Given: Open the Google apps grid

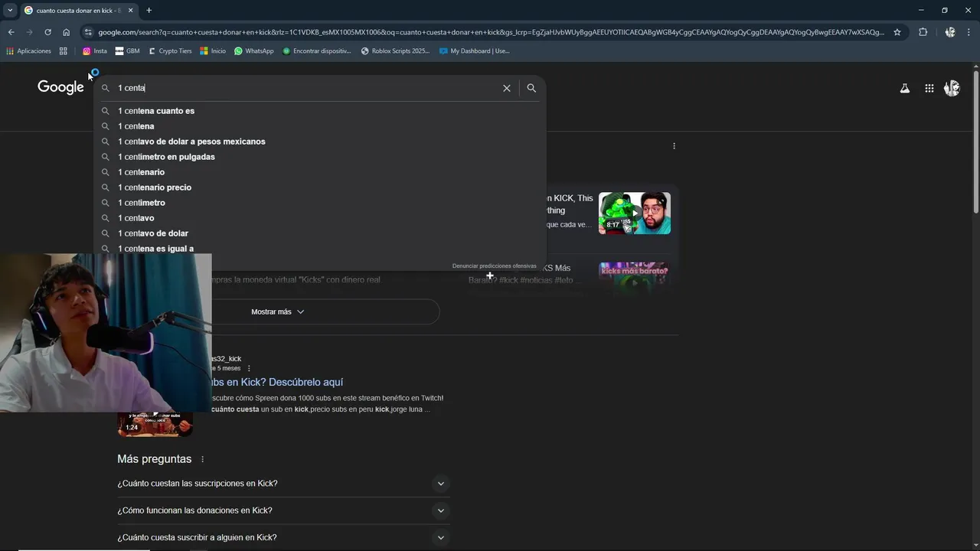Looking at the screenshot, I should [929, 88].
